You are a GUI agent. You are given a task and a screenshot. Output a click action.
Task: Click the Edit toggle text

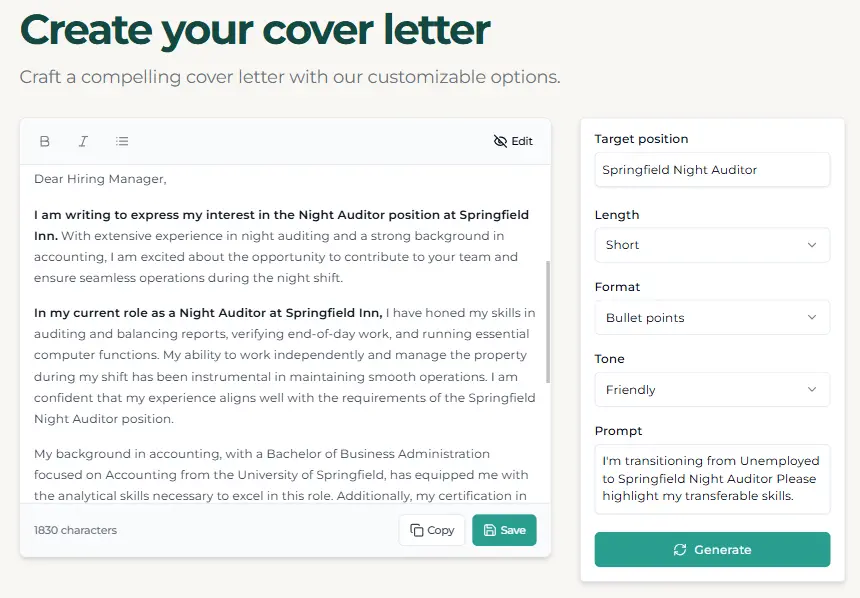(x=522, y=142)
